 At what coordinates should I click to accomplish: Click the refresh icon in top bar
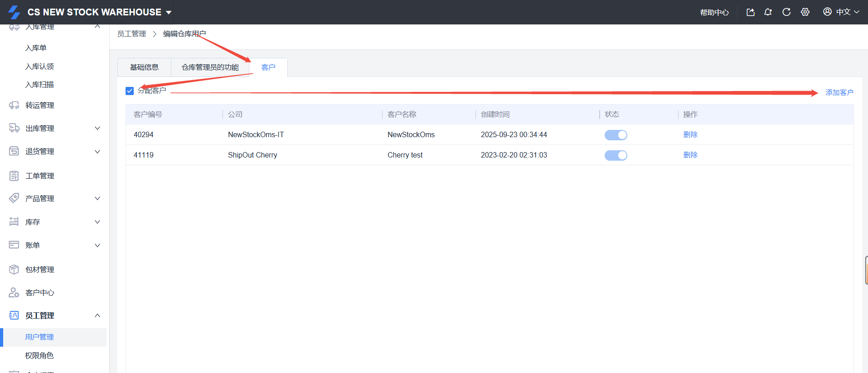coord(786,12)
